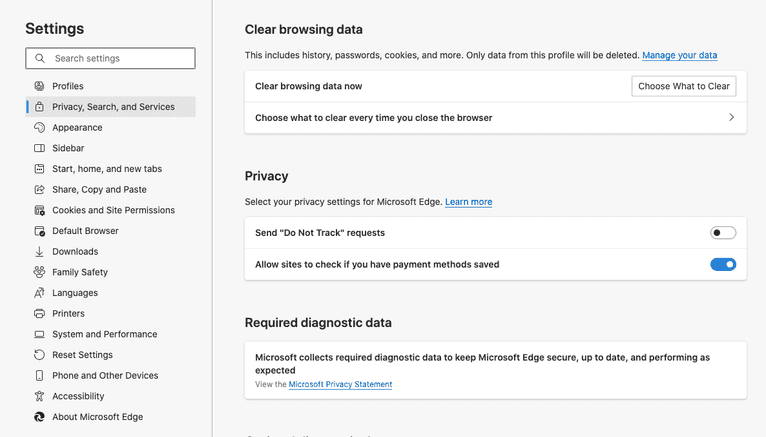Click the Family Safety icon
Image resolution: width=766 pixels, height=437 pixels.
(39, 272)
